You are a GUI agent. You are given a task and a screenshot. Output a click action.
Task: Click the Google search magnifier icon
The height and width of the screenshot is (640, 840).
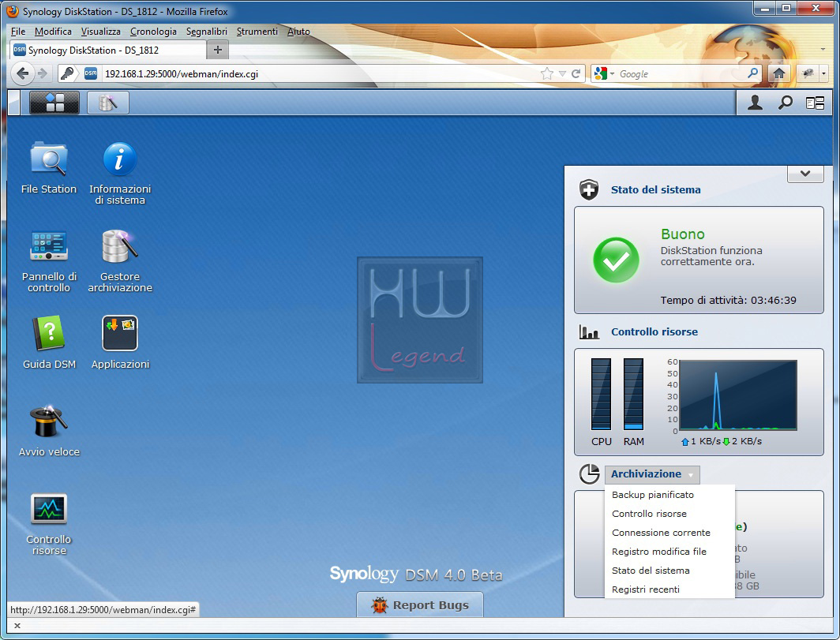(752, 73)
